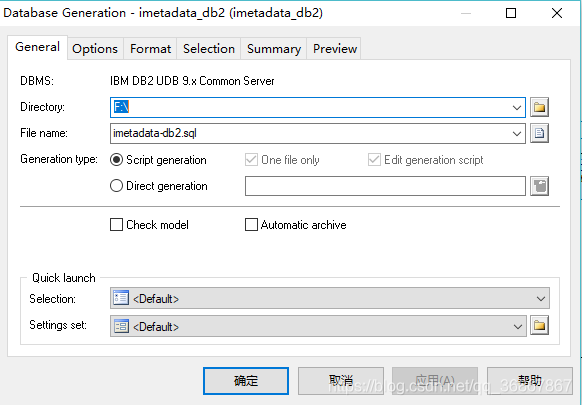Viewport: 582px width, 405px height.
Task: Switch to the Preview tab
Action: [x=335, y=49]
